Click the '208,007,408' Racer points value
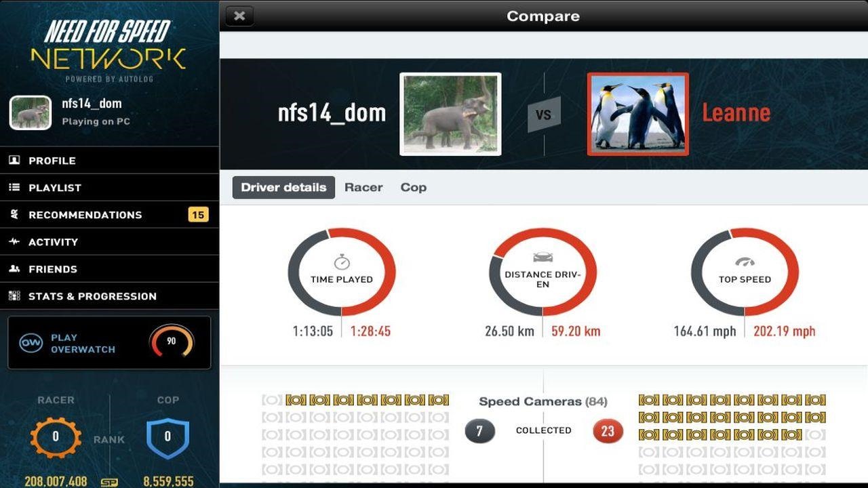Viewport: 868px width, 488px height. coord(56,481)
